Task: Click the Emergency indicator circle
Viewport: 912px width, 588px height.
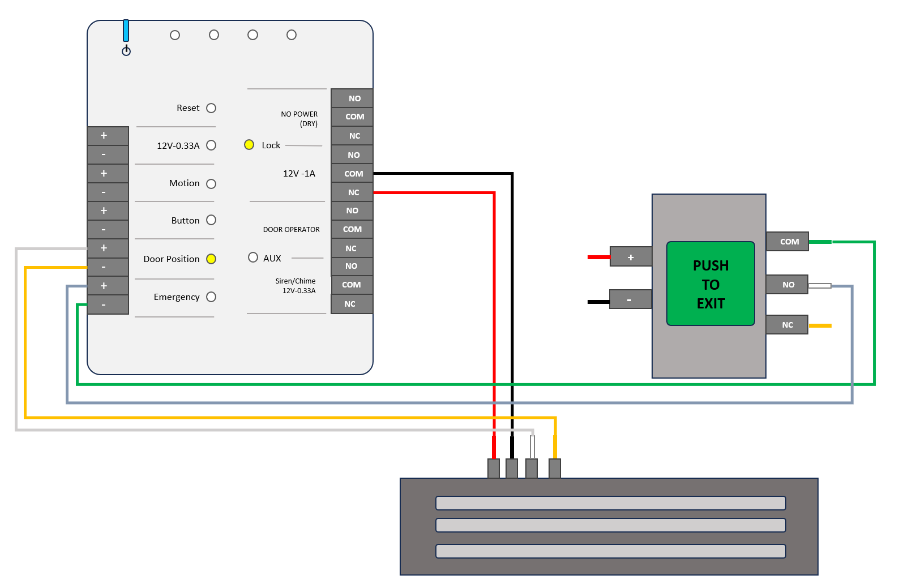Action: [211, 297]
